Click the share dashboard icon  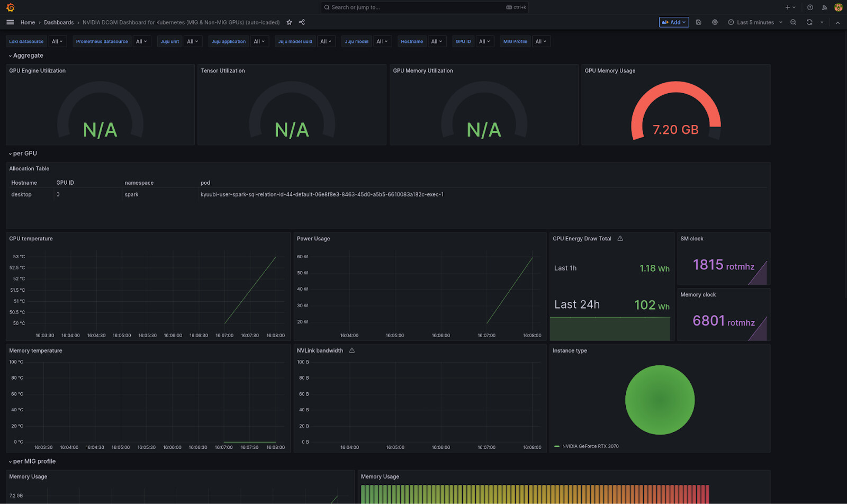[x=302, y=22]
